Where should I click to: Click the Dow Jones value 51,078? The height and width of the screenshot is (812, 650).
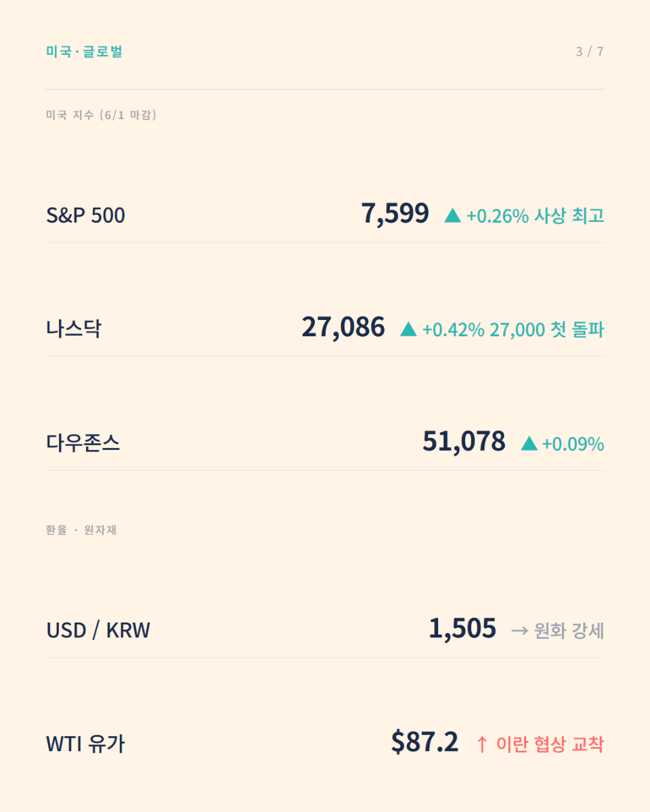464,442
